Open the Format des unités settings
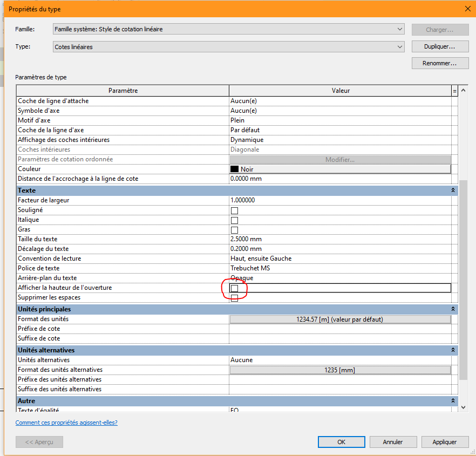The image size is (476, 456). [x=340, y=318]
